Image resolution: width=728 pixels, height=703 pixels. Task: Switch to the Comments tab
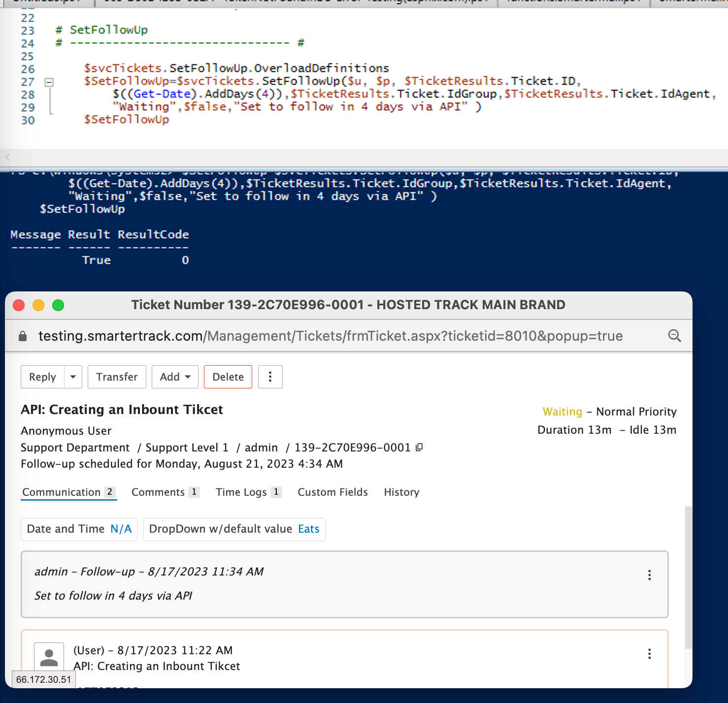165,492
